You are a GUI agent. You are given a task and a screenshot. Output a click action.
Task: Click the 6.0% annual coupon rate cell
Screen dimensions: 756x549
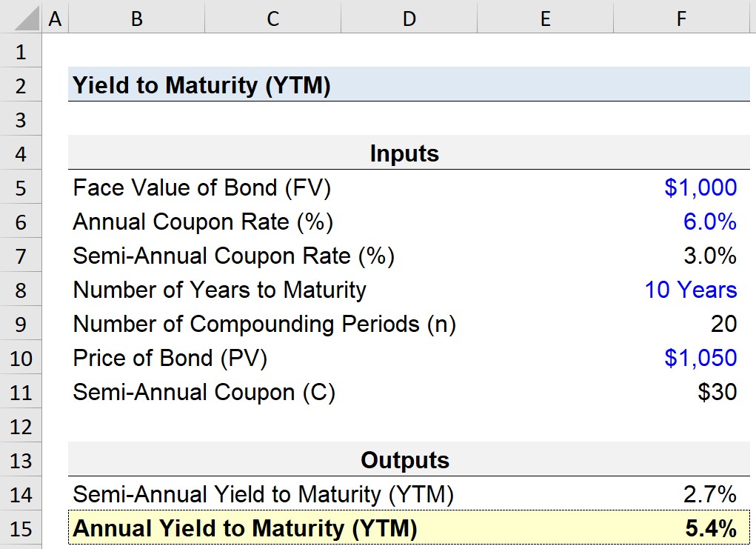(681, 222)
